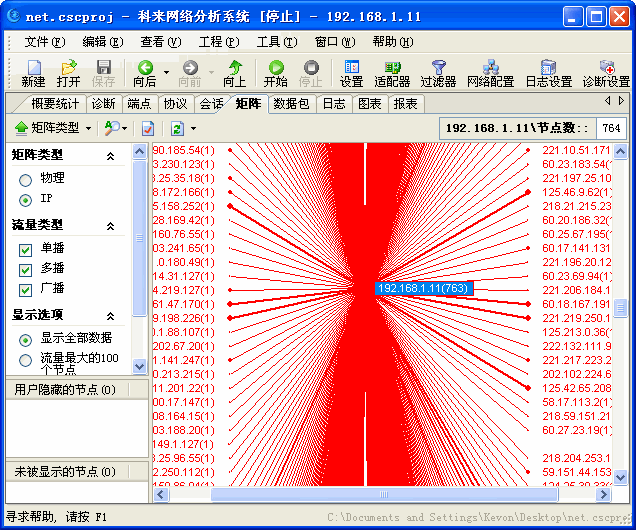Collapse the 流量类型 section
The image size is (636, 530).
(110, 225)
